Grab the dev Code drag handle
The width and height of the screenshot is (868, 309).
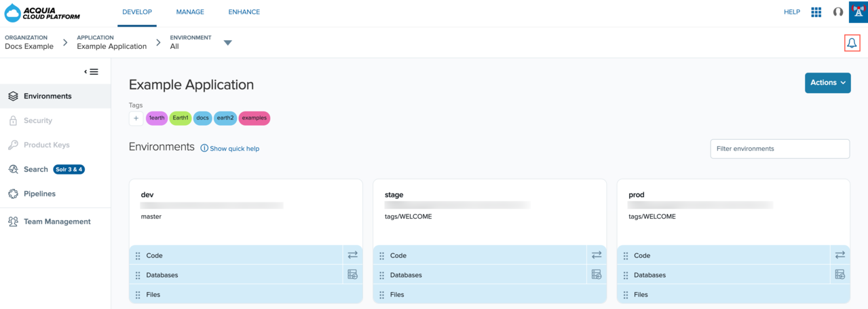coord(138,256)
